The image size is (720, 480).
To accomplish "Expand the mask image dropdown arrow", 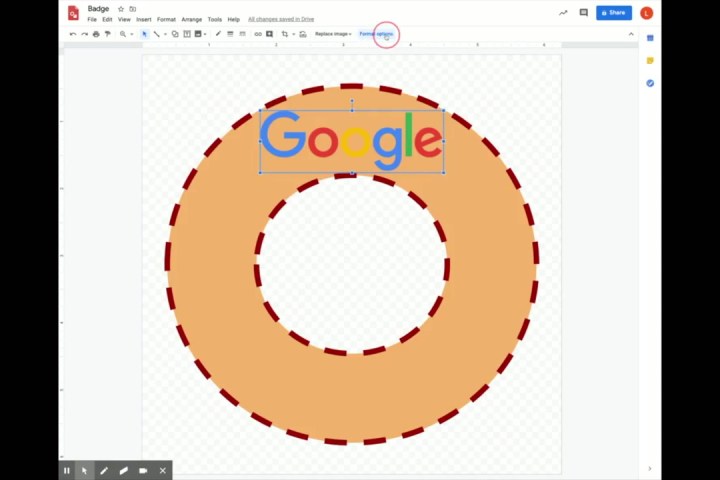I will tap(293, 34).
